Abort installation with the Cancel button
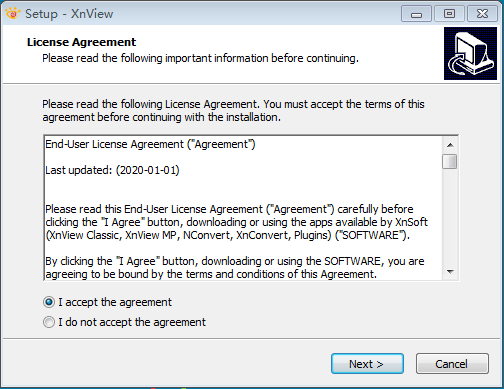 tap(452, 364)
